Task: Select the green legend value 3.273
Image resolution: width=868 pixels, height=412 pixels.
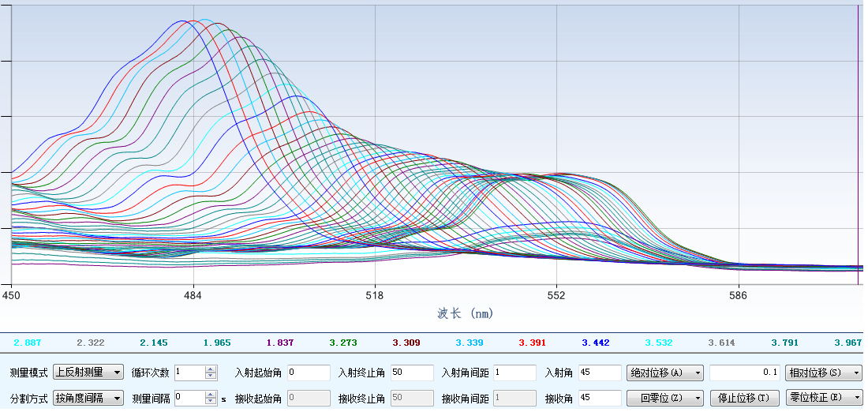Action: [342, 343]
